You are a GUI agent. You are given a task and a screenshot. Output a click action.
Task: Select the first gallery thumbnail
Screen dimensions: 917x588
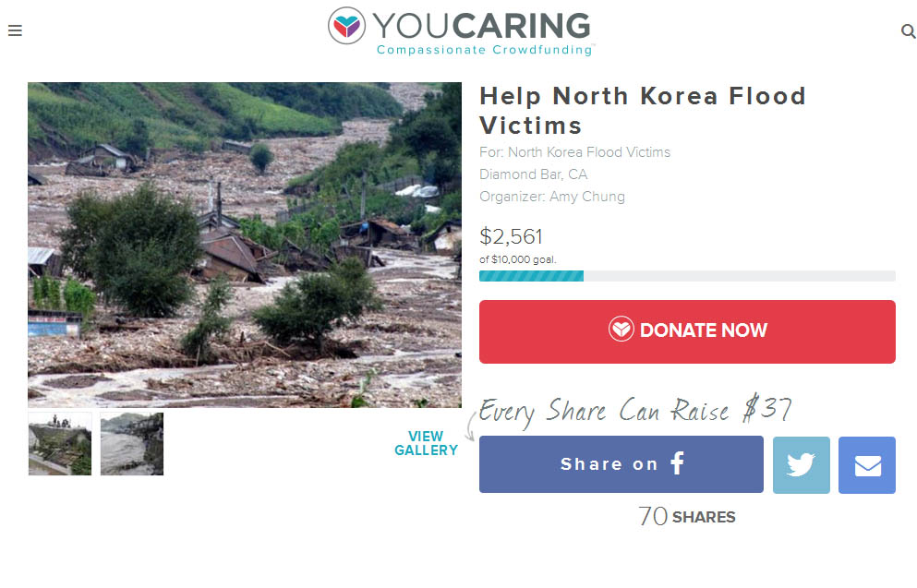click(60, 444)
